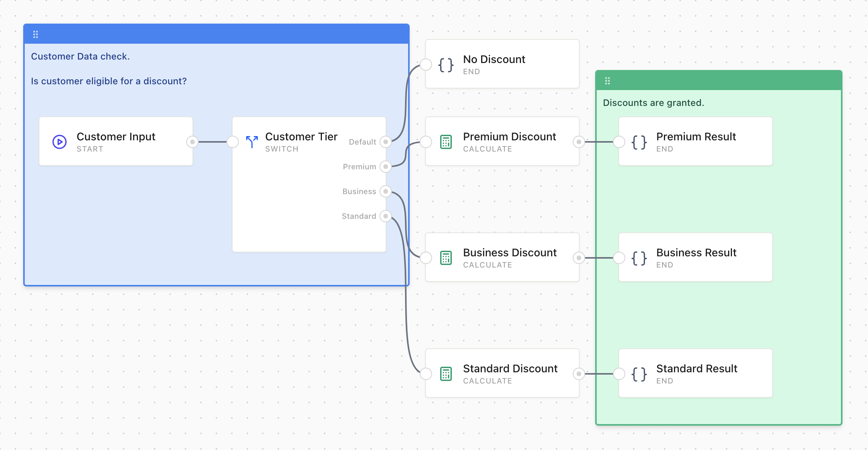Select the play icon on Customer Input node
Screen dimensions: 868x450
coord(59,142)
